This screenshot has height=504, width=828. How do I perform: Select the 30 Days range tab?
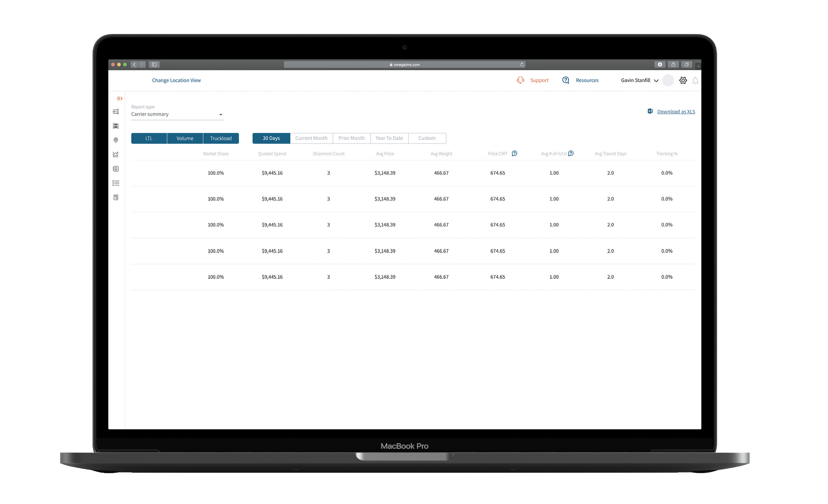click(x=271, y=138)
